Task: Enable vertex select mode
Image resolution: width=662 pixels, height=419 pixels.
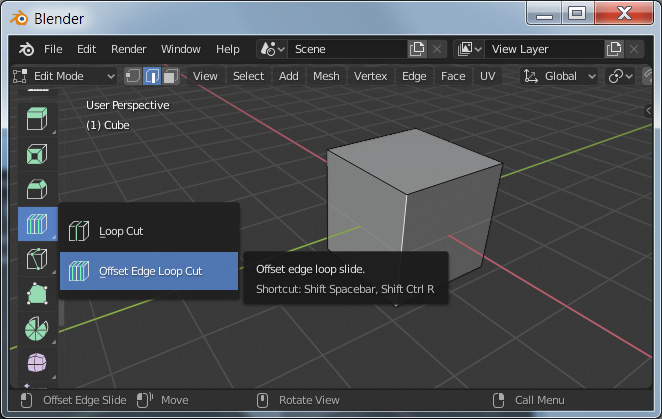Action: click(133, 76)
